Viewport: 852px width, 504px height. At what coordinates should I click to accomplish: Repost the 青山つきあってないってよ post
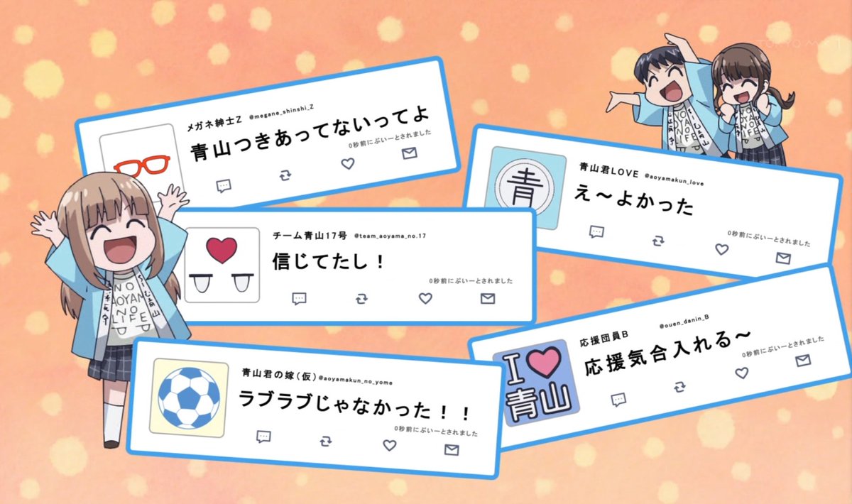click(285, 175)
